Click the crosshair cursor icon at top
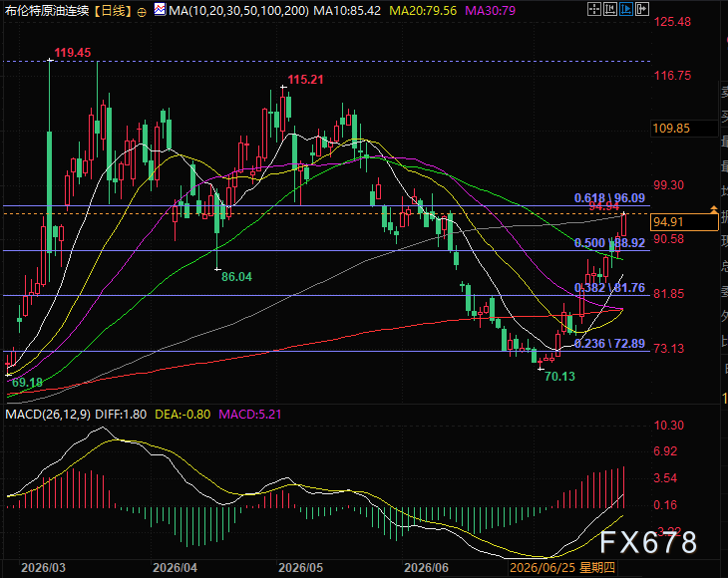728x578 pixels. [x=593, y=9]
